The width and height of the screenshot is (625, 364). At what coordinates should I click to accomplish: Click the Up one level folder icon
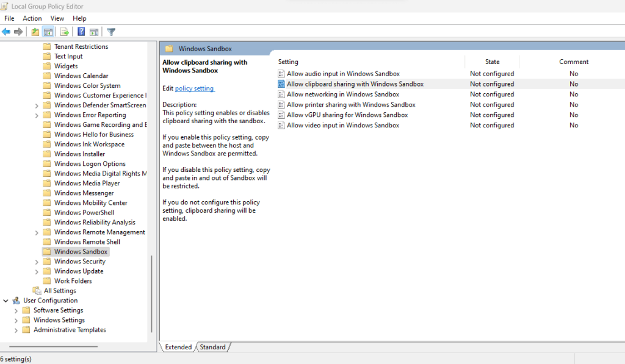[35, 32]
